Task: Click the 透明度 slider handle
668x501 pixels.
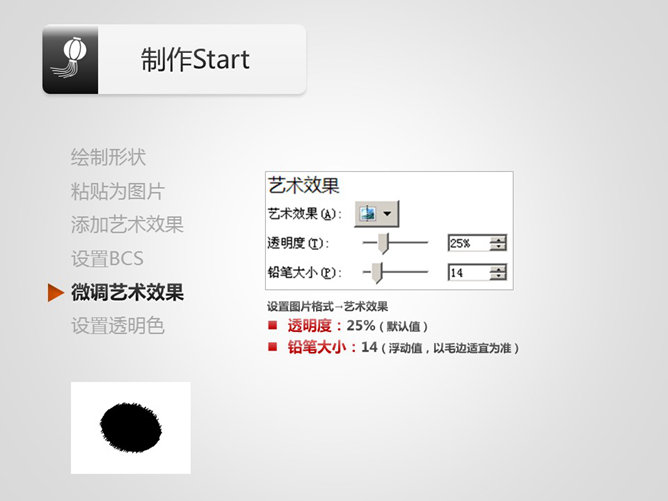Action: pyautogui.click(x=382, y=243)
